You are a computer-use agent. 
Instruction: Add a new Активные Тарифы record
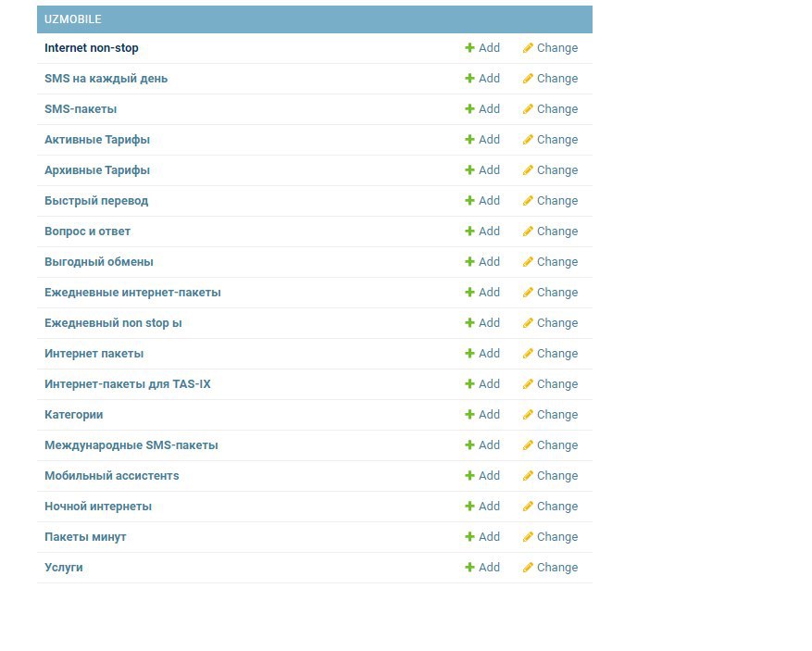[482, 139]
